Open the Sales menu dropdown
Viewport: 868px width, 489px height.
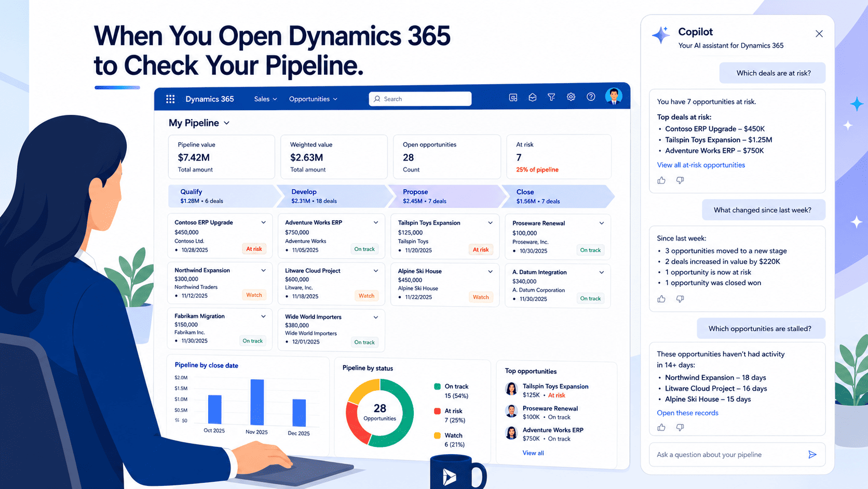point(265,99)
